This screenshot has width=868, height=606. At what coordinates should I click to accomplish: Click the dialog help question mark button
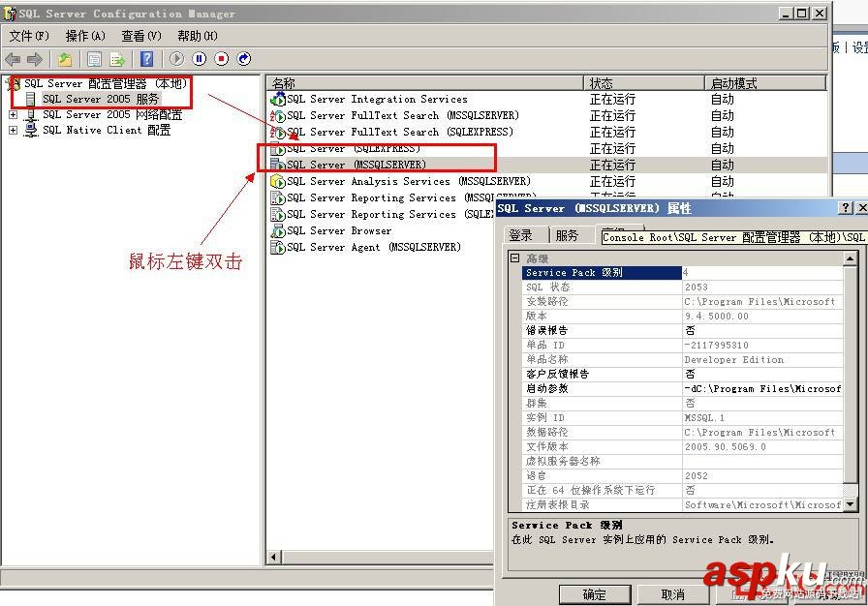coord(846,208)
